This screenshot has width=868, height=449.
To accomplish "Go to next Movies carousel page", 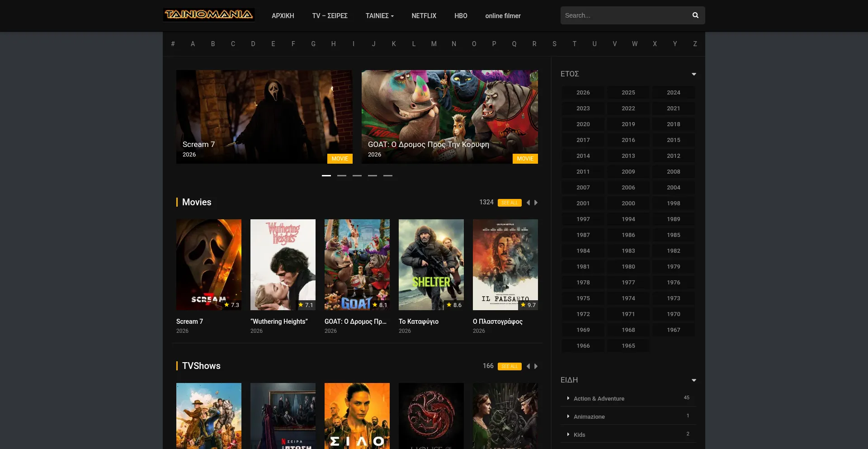I will point(536,203).
